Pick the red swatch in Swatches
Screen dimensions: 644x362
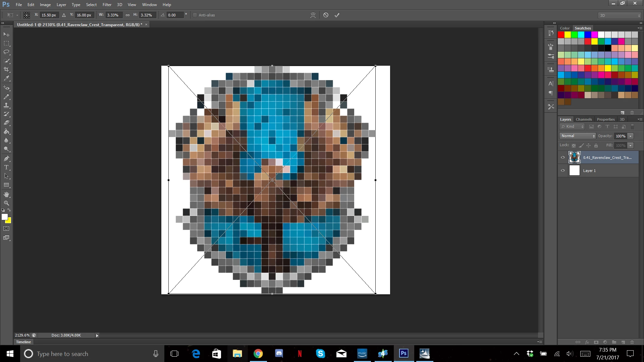pyautogui.click(x=561, y=35)
